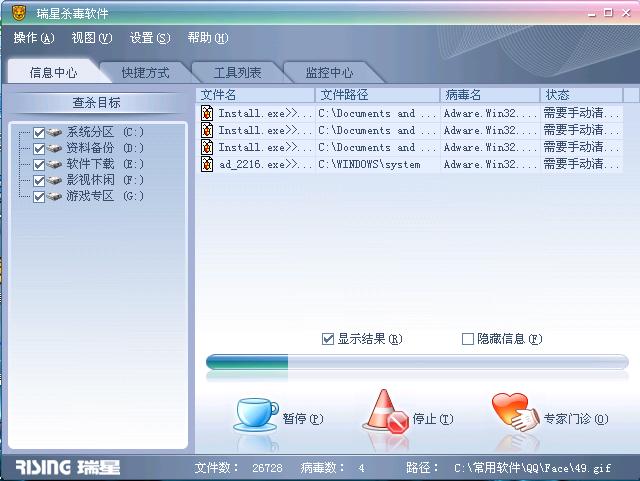
Task: Click the virus file icon of the third Install.exe row
Action: click(207, 147)
